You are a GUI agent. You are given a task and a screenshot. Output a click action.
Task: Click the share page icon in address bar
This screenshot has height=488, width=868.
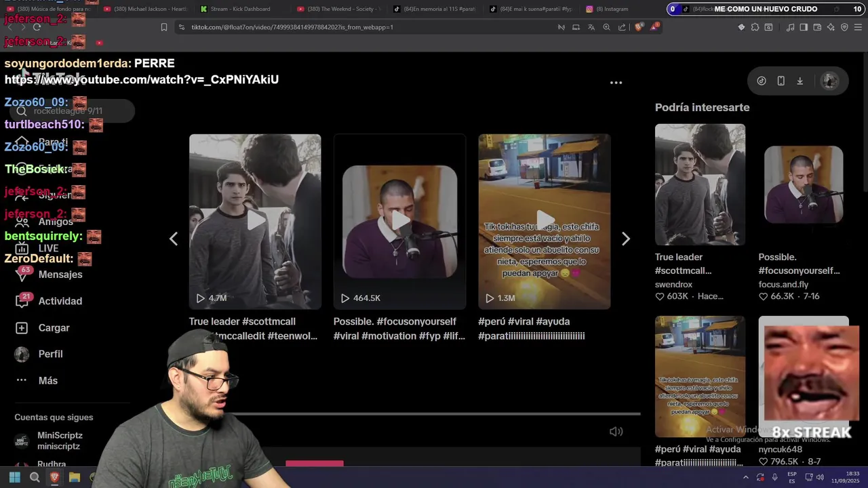[622, 27]
